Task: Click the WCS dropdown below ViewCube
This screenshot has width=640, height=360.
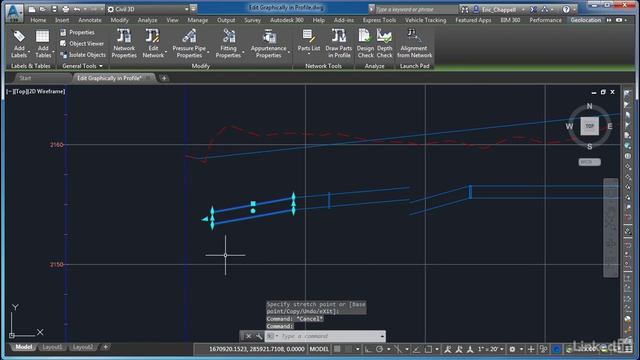Action: [x=589, y=162]
